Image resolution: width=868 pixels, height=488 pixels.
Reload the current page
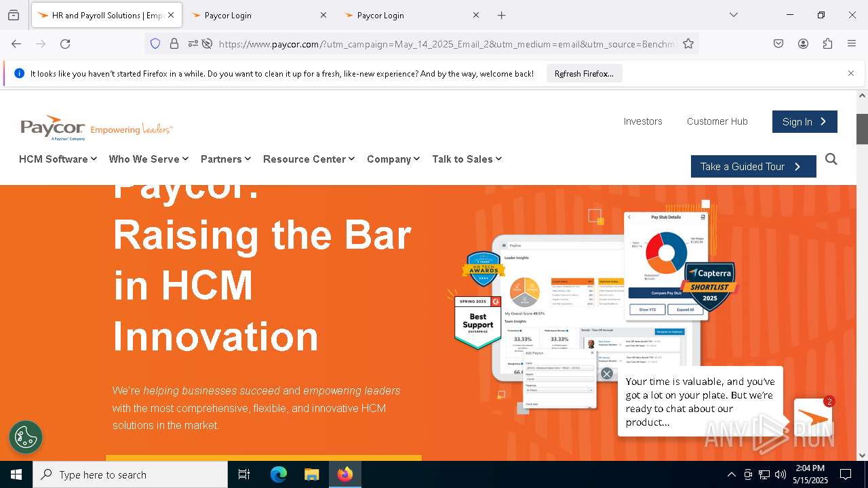[65, 43]
